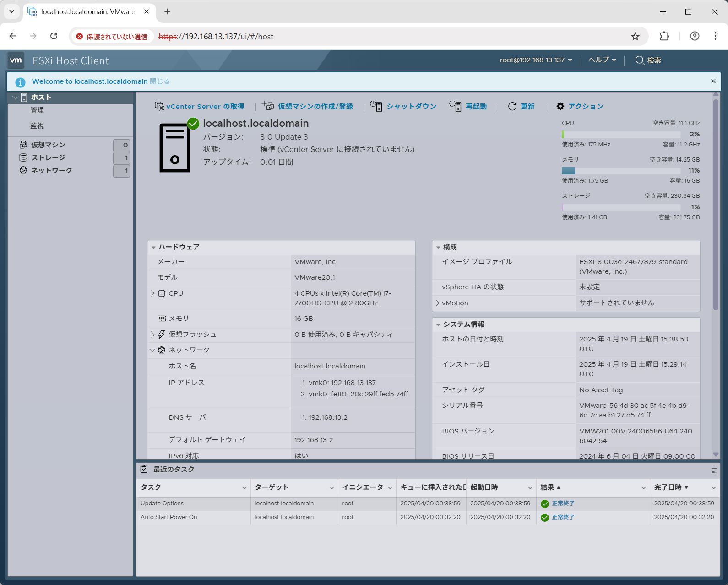Collapse the ハードウェア panel

click(x=153, y=247)
